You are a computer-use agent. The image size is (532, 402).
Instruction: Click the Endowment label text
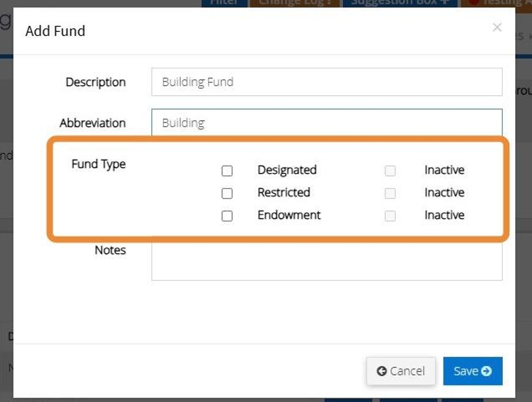click(289, 215)
